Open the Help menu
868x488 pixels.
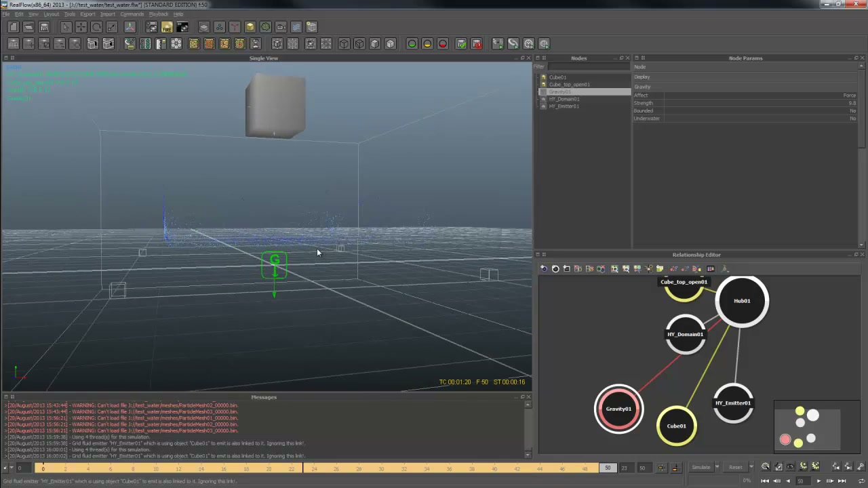[178, 14]
